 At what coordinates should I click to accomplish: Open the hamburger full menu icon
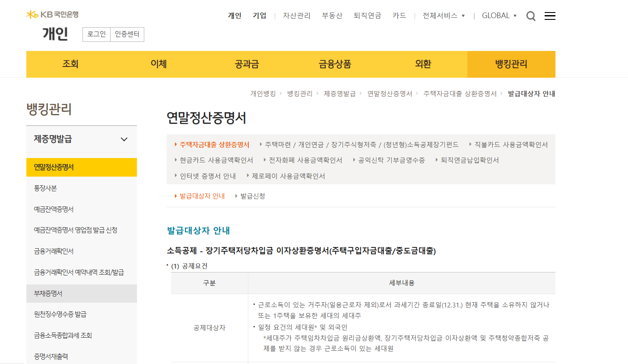[550, 16]
